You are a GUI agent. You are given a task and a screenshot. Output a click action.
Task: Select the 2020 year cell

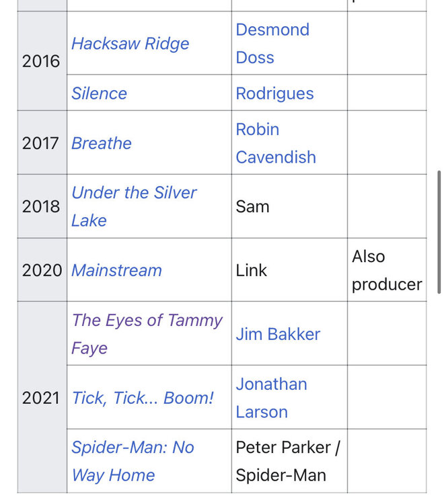[x=42, y=270]
